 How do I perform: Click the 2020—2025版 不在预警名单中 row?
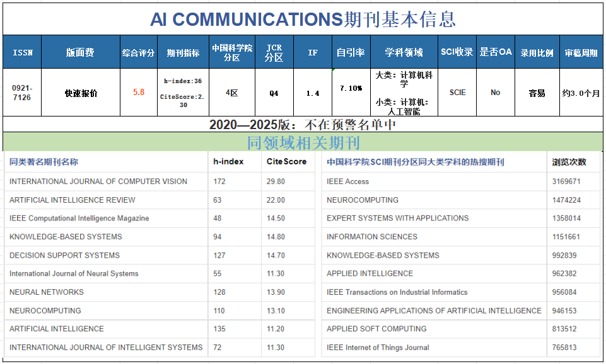click(303, 124)
